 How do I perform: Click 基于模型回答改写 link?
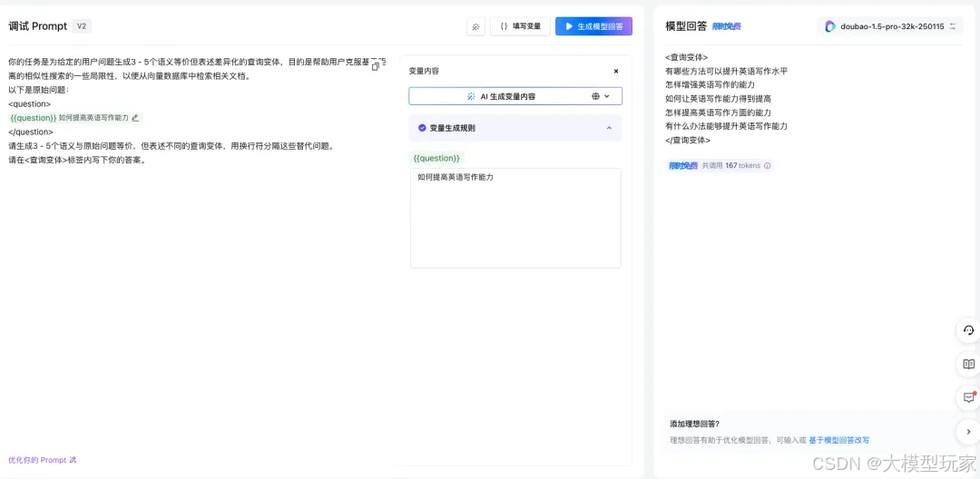[838, 440]
